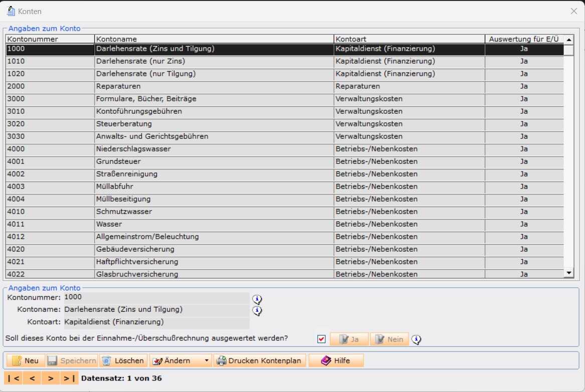Click the Löschen button

coord(123,360)
